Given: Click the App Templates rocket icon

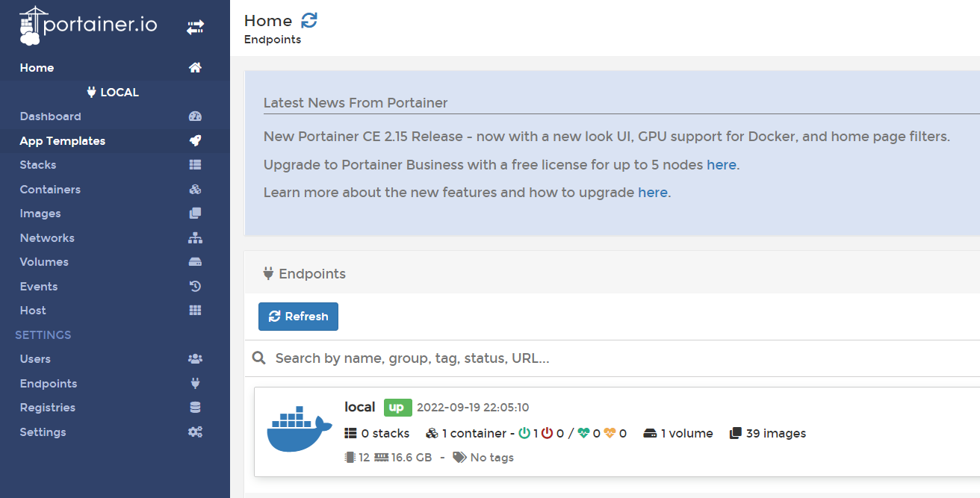Looking at the screenshot, I should click(195, 141).
